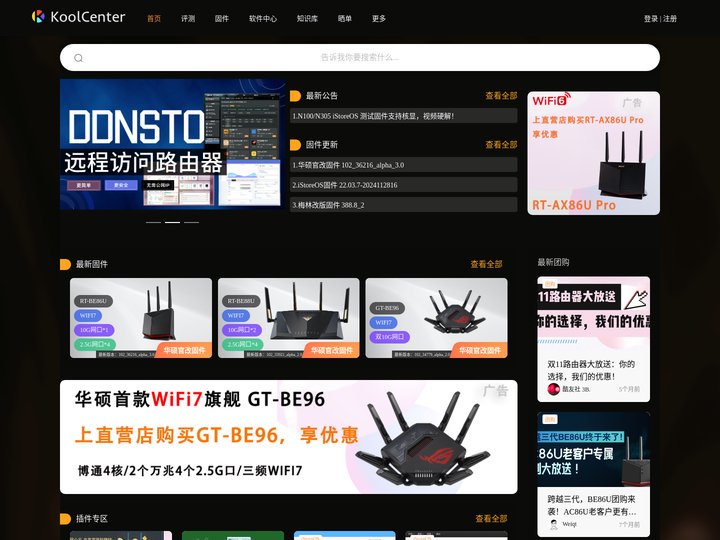Click the orange icon beside 最新固件
The width and height of the screenshot is (720, 540).
(x=66, y=265)
